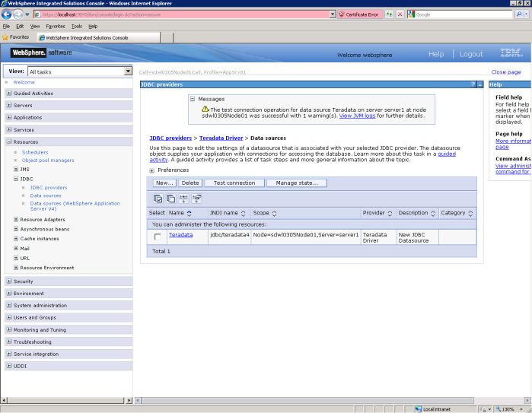
Task: Open the View JVM logs link
Action: 357,116
